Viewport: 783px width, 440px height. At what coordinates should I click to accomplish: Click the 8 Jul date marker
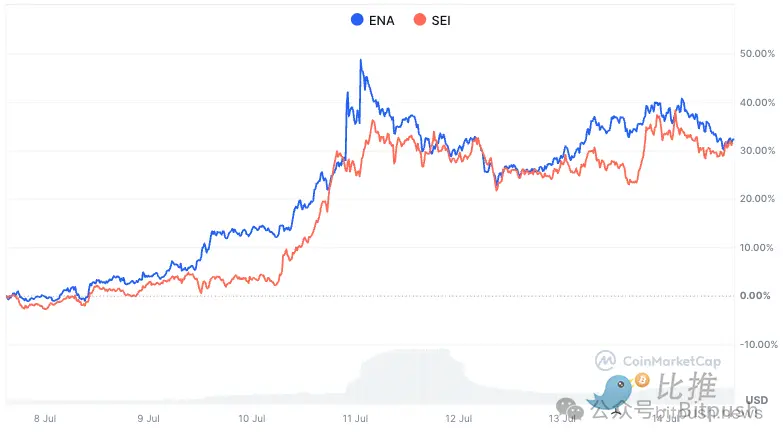point(44,419)
